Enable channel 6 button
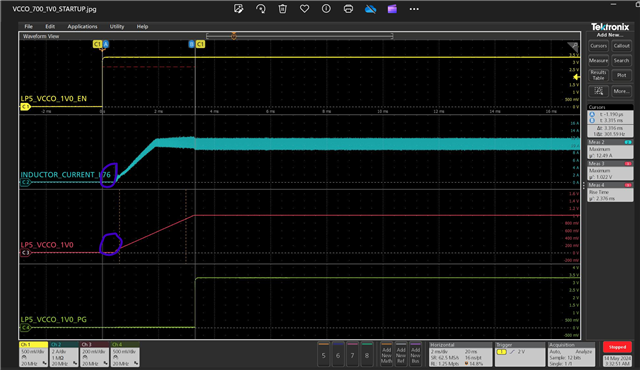This screenshot has width=640, height=370. (x=338, y=354)
